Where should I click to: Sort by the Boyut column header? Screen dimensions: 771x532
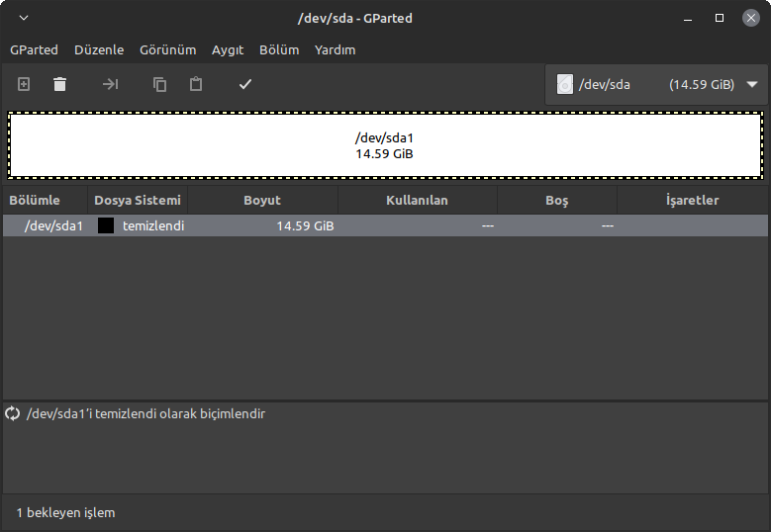pos(262,200)
